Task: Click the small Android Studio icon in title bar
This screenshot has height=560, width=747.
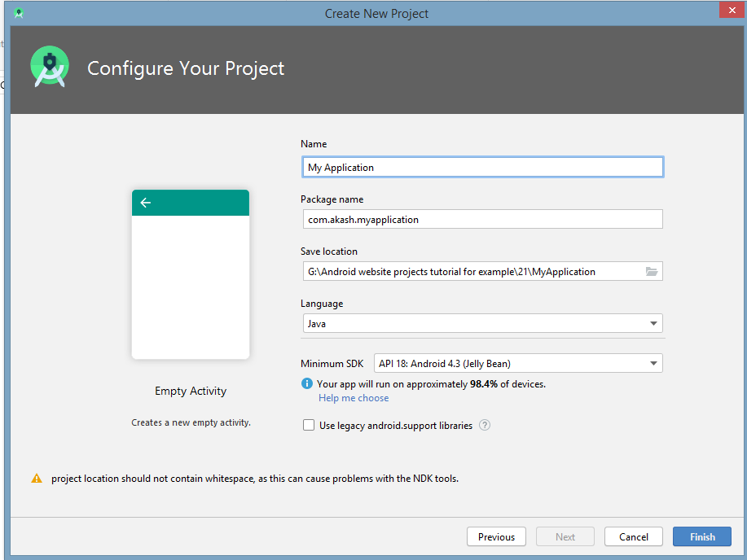Action: coord(19,13)
